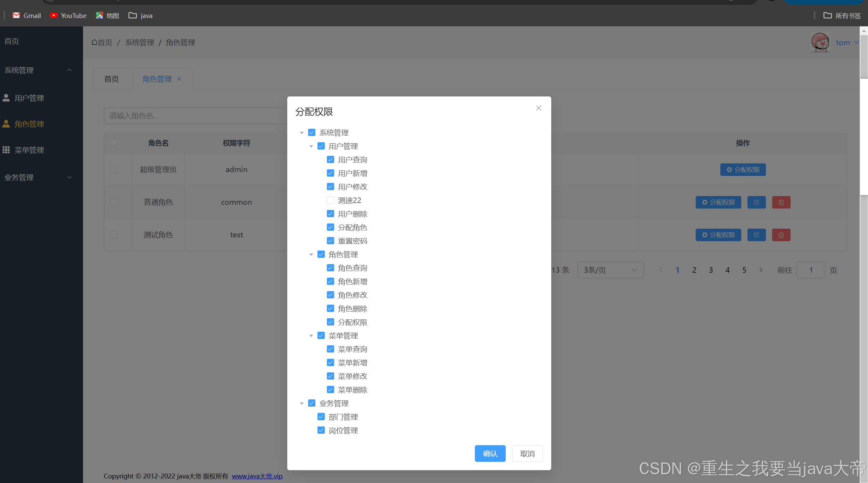This screenshot has height=483, width=868.
Task: Click 用户管理 sidebar person icon
Action: pyautogui.click(x=6, y=98)
